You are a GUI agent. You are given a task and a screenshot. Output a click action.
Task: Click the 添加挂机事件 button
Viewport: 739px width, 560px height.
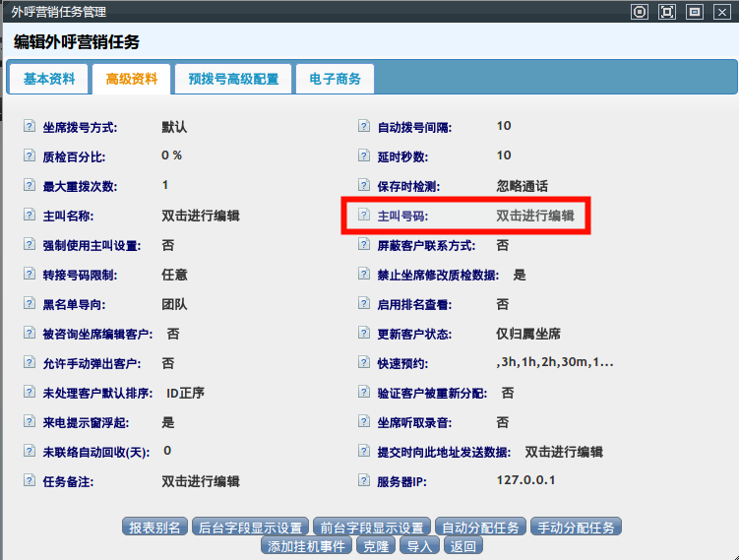(306, 546)
